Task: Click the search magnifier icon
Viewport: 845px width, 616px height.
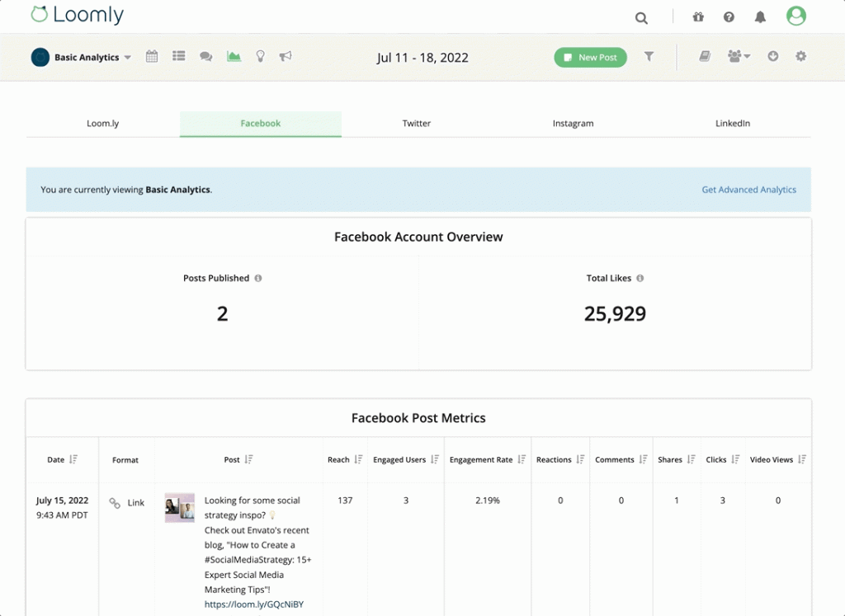Action: coord(641,16)
